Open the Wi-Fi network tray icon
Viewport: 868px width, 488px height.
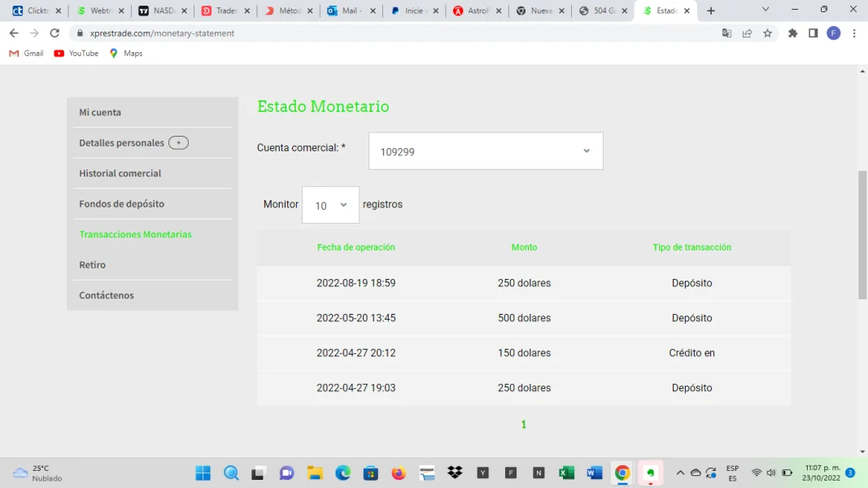click(757, 473)
